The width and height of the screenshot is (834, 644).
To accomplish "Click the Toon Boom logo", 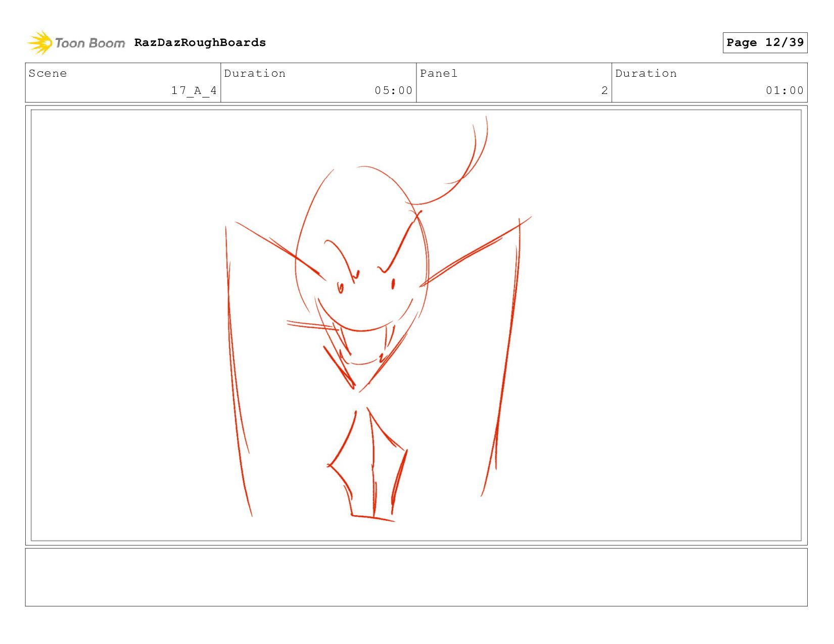I will tap(76, 43).
